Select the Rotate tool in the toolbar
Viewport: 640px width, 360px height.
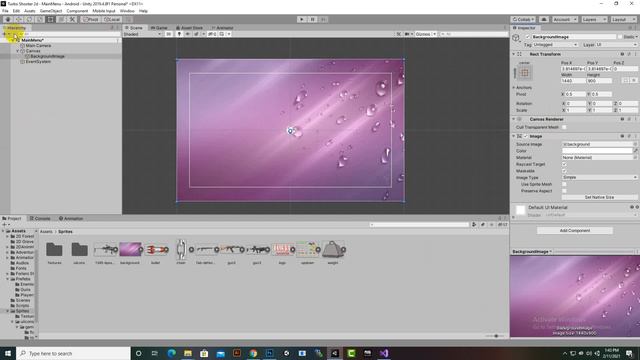click(29, 19)
